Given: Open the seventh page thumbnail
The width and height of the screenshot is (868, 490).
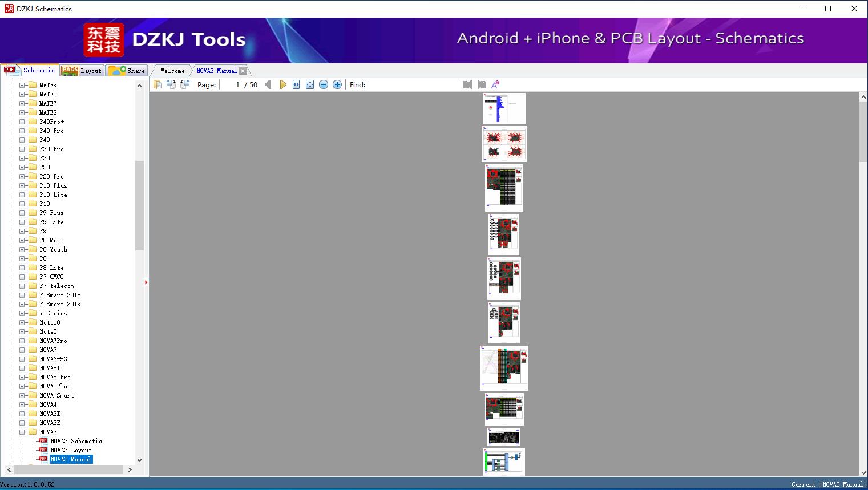Looking at the screenshot, I should 504,368.
